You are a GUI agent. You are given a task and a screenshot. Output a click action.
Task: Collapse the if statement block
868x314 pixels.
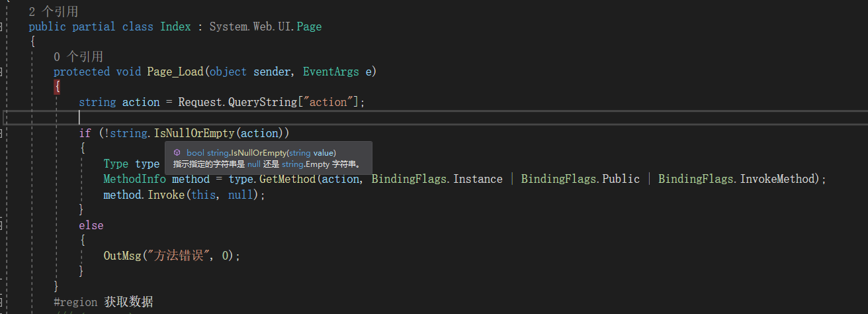click(2, 133)
